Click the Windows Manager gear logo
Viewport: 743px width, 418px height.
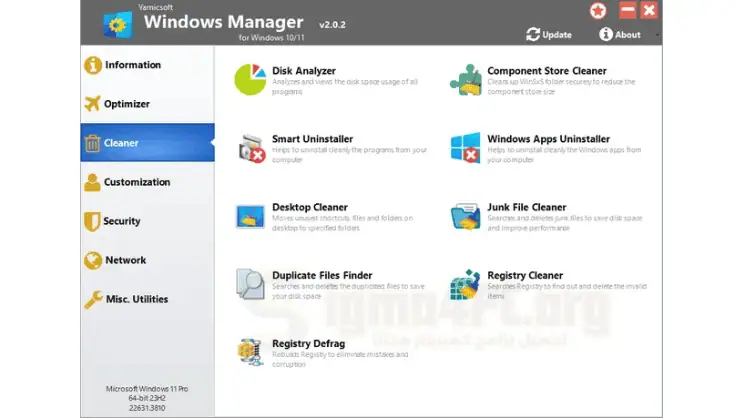point(118,25)
